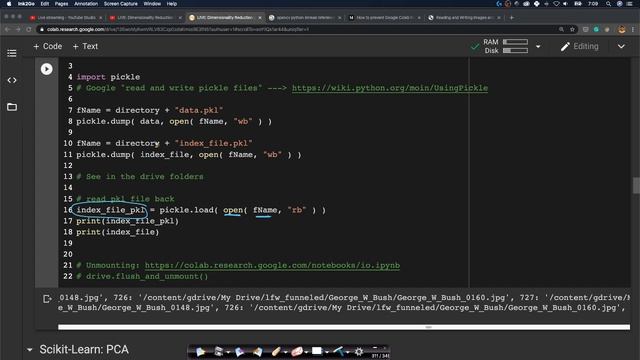Switch to How to prevent Google Colab tab

pyautogui.click(x=384, y=18)
